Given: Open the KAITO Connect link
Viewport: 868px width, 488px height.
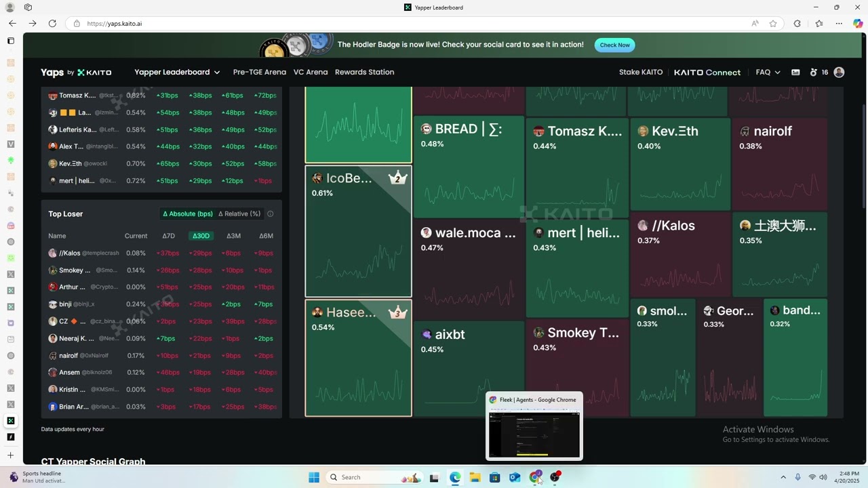Looking at the screenshot, I should (x=707, y=72).
